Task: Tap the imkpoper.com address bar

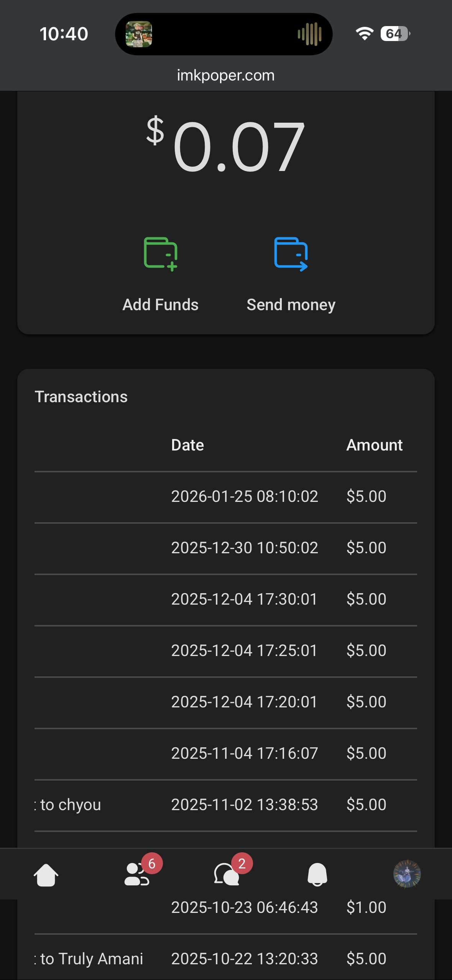Action: coord(226,76)
